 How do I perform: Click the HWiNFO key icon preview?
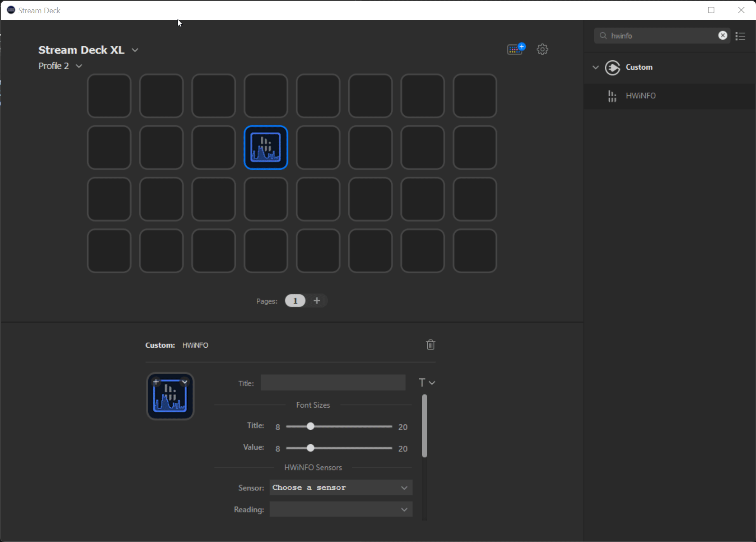(170, 396)
